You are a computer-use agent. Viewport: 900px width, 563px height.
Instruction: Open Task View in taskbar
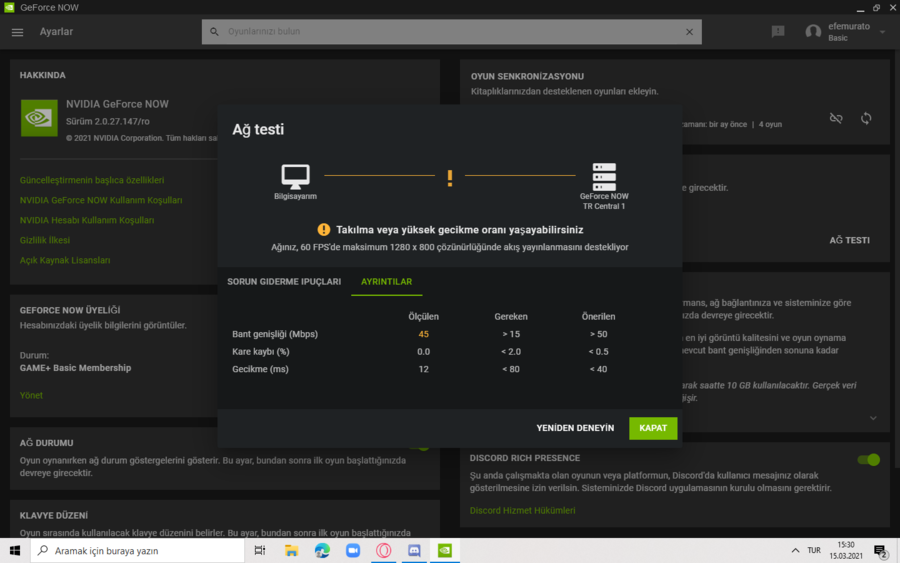tap(260, 551)
